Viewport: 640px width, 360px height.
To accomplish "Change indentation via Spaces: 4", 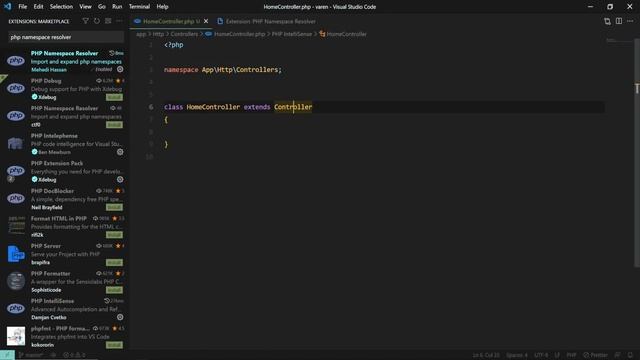I will pyautogui.click(x=517, y=355).
